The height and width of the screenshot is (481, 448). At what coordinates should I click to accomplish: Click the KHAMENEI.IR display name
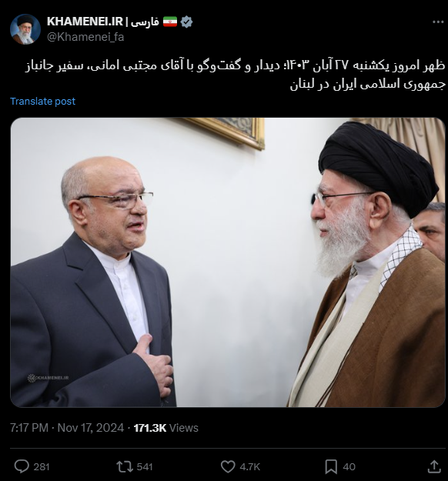point(85,22)
